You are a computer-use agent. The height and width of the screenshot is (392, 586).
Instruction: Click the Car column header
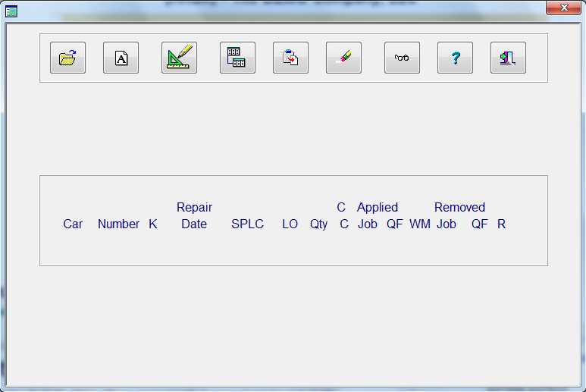pyautogui.click(x=73, y=224)
